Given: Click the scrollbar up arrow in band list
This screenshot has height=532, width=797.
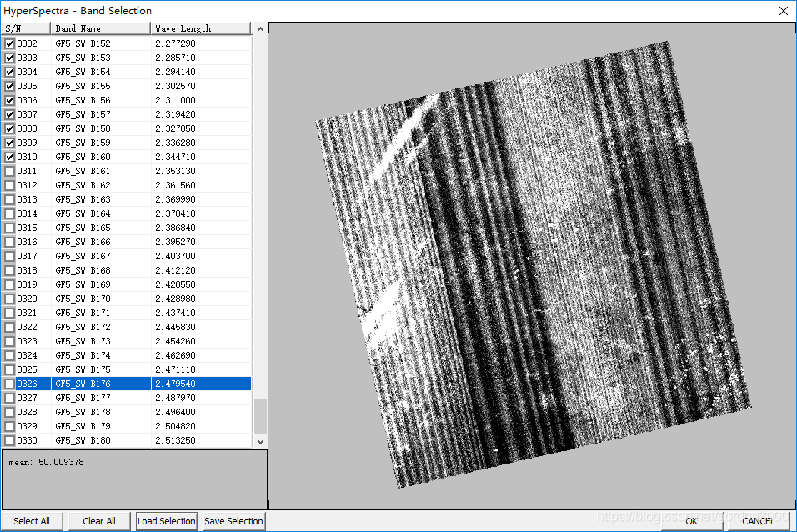Looking at the screenshot, I should (x=260, y=29).
